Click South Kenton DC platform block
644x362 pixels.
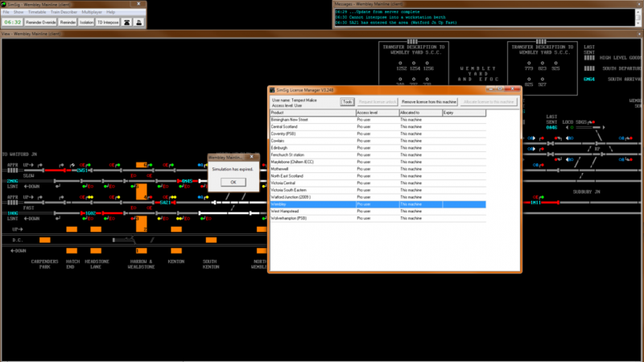[211, 240]
